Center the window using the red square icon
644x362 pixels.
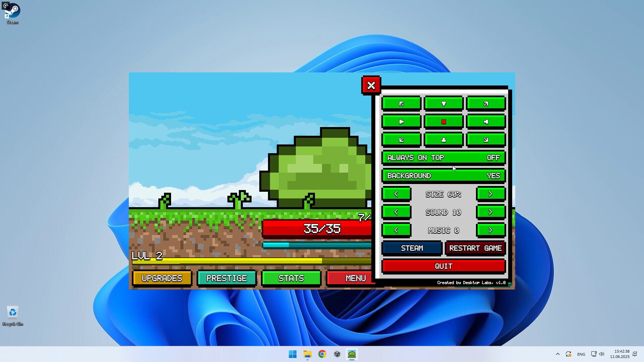click(443, 121)
